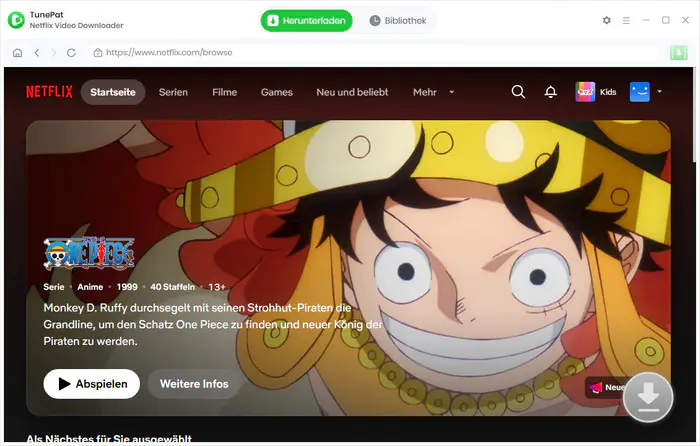
Task: Expand the Mehr dropdown arrow
Action: [x=451, y=92]
